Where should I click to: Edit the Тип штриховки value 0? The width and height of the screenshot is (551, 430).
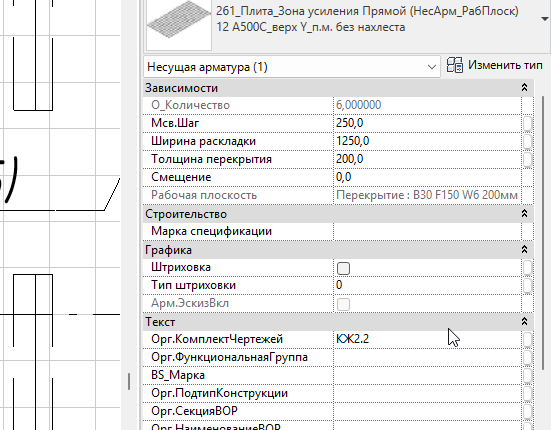(x=427, y=285)
